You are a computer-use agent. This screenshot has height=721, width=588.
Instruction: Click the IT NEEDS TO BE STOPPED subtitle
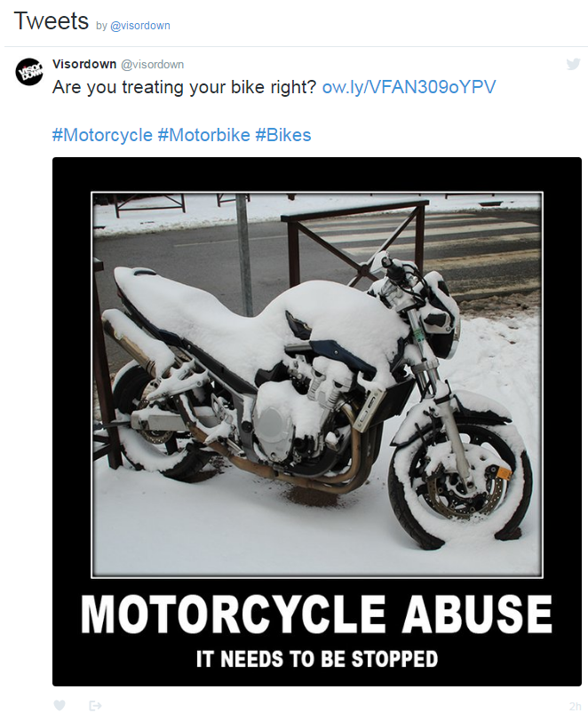[317, 659]
